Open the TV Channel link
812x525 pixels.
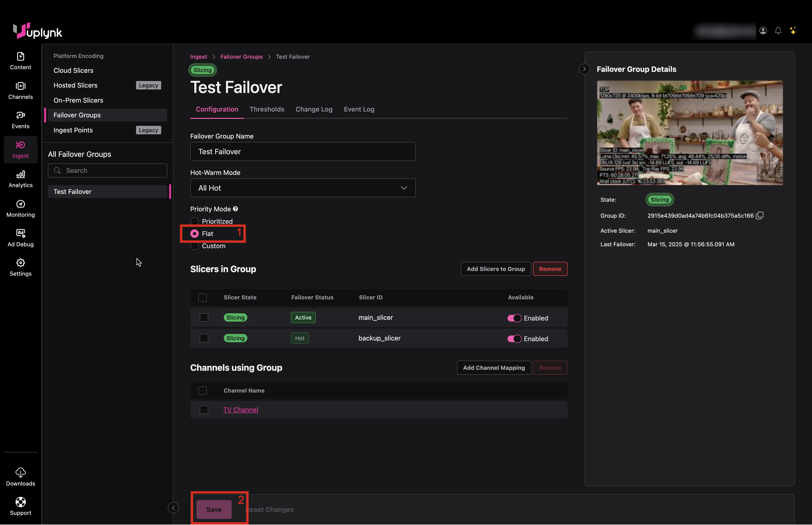[x=240, y=410]
